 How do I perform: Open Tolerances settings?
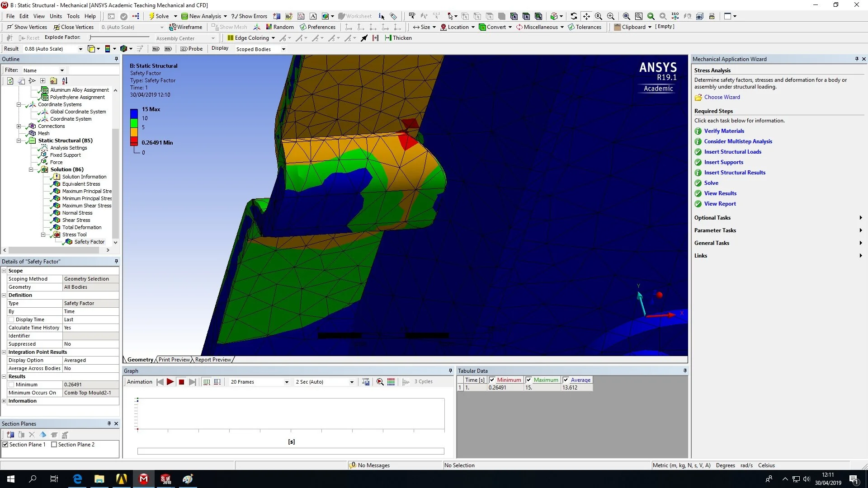pos(585,27)
